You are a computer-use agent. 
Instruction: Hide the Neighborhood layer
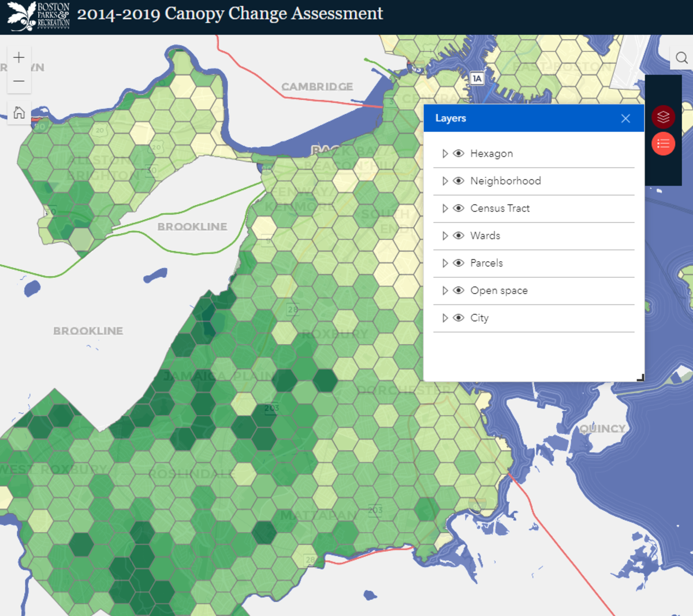[x=459, y=181]
